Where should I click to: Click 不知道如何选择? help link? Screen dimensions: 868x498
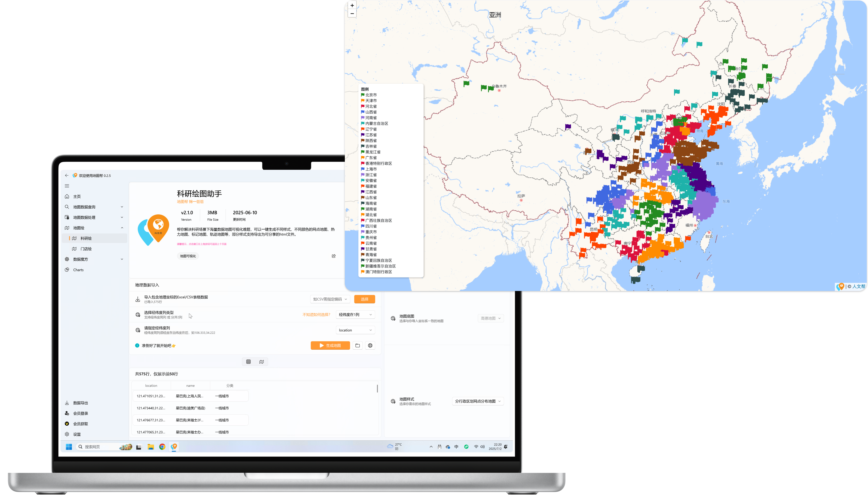tap(316, 315)
